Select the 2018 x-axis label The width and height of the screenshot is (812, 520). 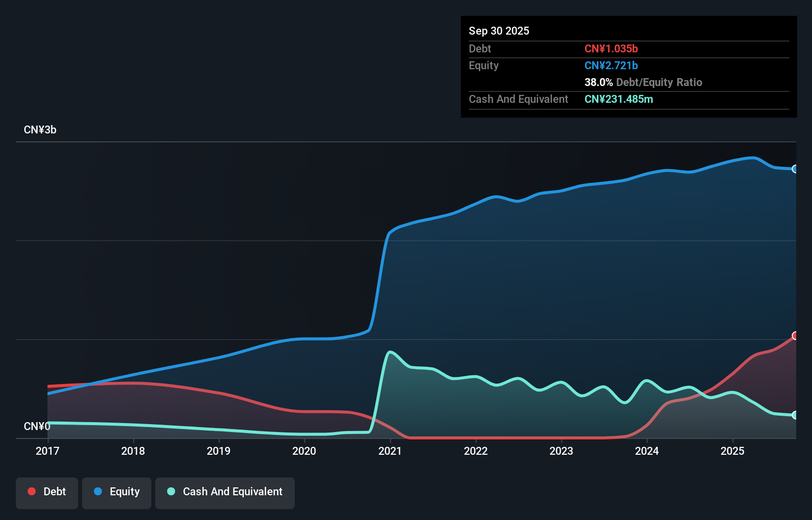[x=133, y=451]
